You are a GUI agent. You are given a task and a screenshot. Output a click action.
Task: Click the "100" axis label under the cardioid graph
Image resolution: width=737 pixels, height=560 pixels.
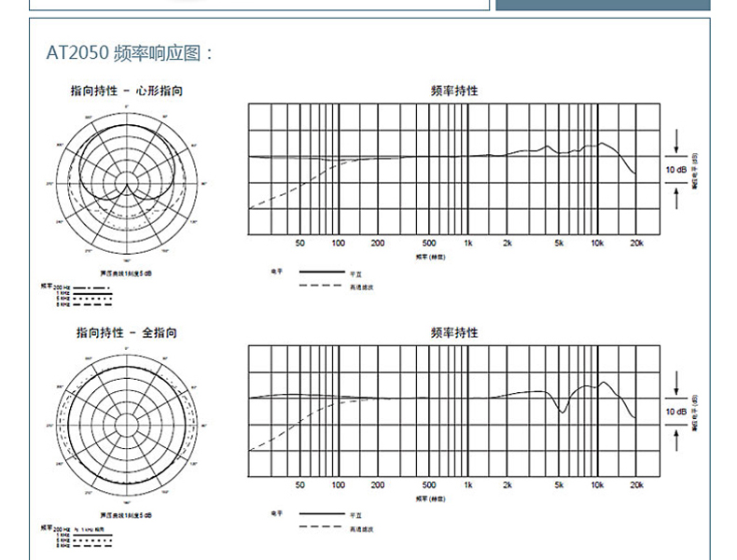[339, 243]
